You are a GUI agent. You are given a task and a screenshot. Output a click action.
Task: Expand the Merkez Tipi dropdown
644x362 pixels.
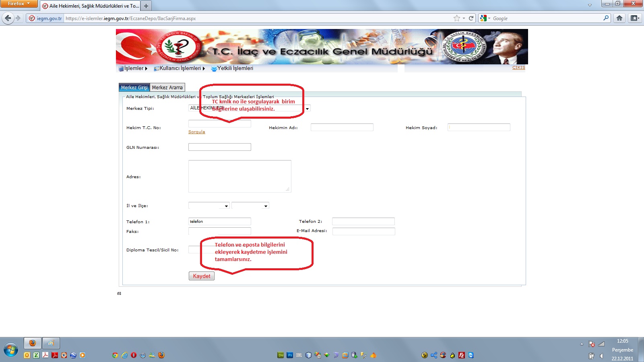point(307,109)
